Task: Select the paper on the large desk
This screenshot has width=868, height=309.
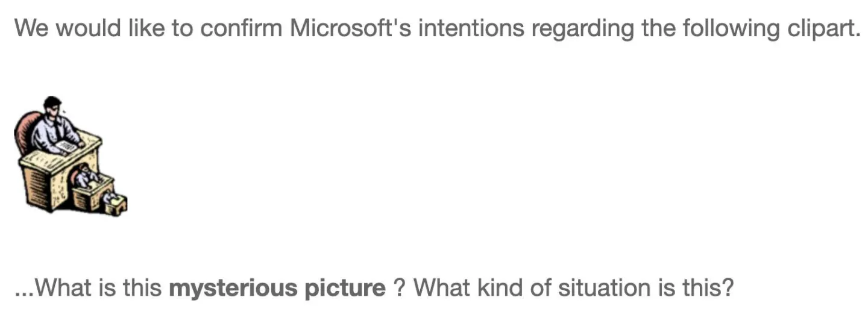Action: coord(67,146)
